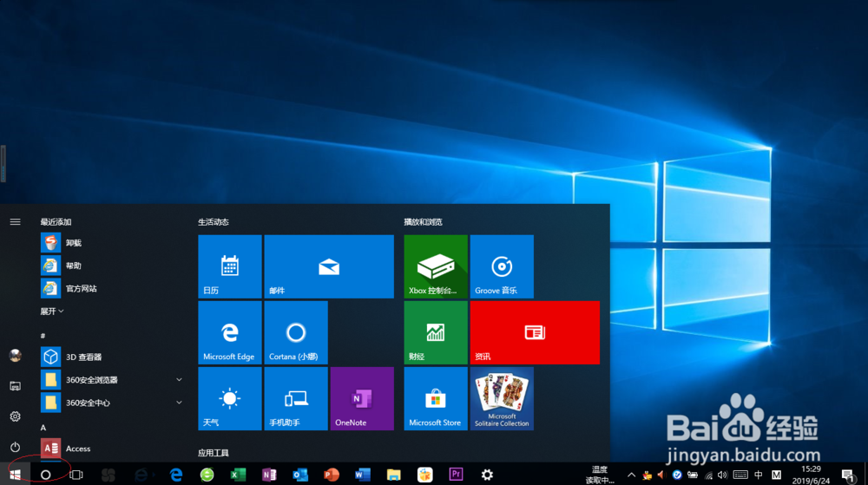Viewport: 868px width, 485px height.
Task: Open the Settings gear on taskbar
Action: [x=487, y=475]
